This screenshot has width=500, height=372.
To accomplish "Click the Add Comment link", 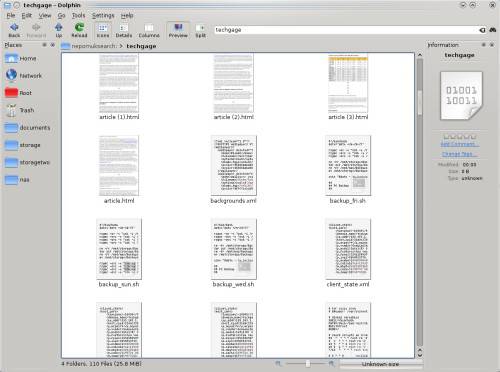I will 460,144.
